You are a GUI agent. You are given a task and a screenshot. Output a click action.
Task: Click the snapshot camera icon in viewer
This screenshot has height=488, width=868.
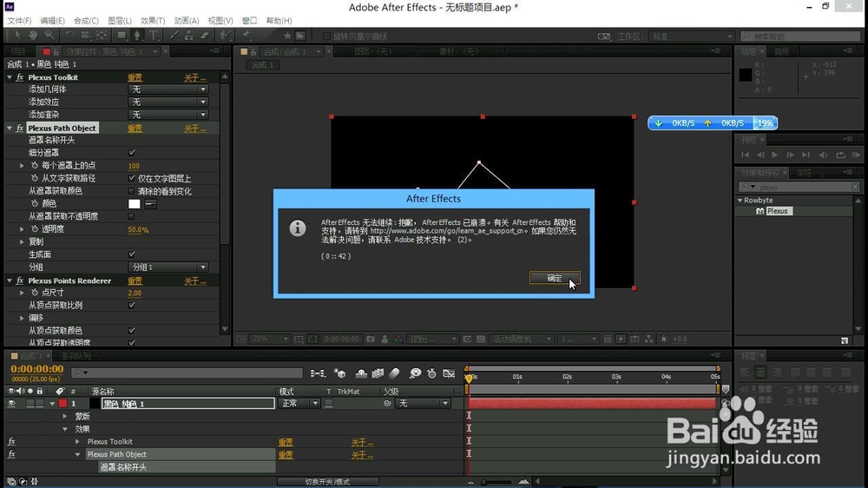coord(371,339)
